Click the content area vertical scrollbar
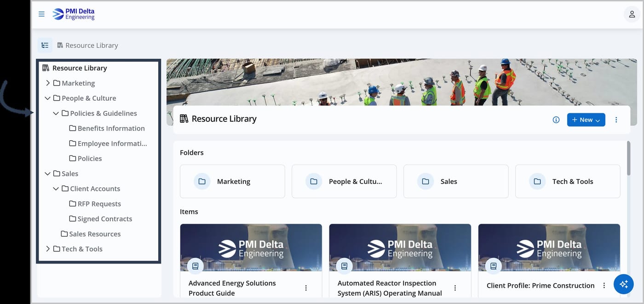Screen dimensions: 644x304 629,158
